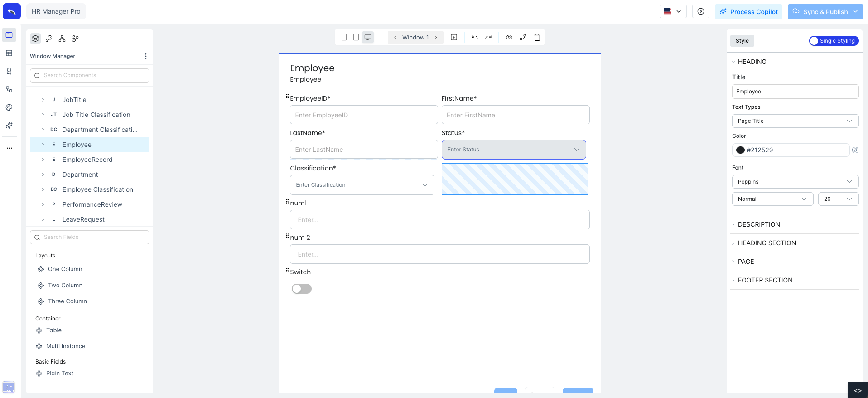The height and width of the screenshot is (398, 868).
Task: Click Sync & Publish button
Action: [x=825, y=11]
